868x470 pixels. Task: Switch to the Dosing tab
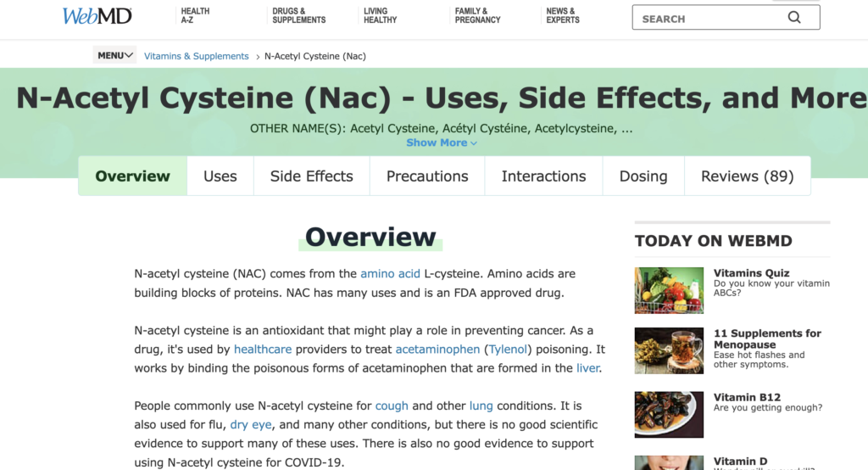click(643, 176)
